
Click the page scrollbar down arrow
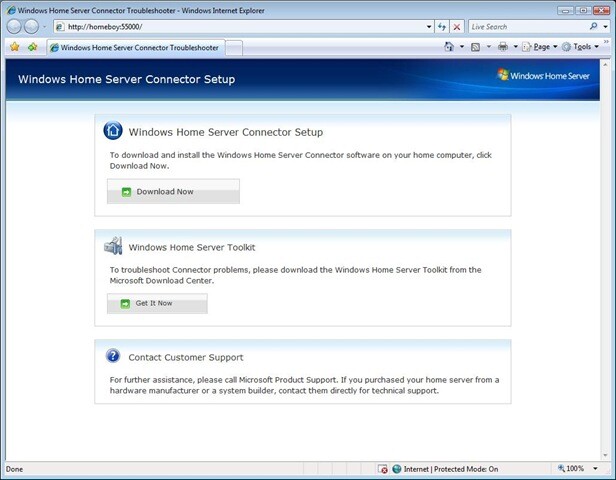605,456
